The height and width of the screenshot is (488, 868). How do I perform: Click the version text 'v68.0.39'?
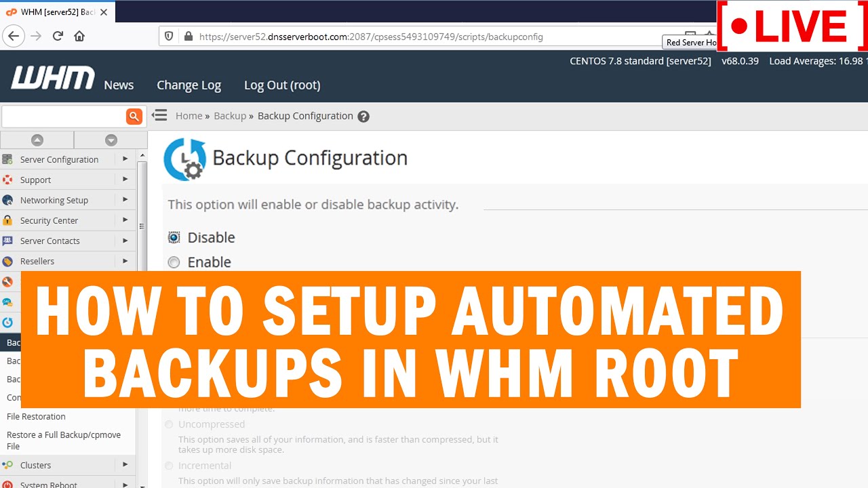click(x=740, y=61)
